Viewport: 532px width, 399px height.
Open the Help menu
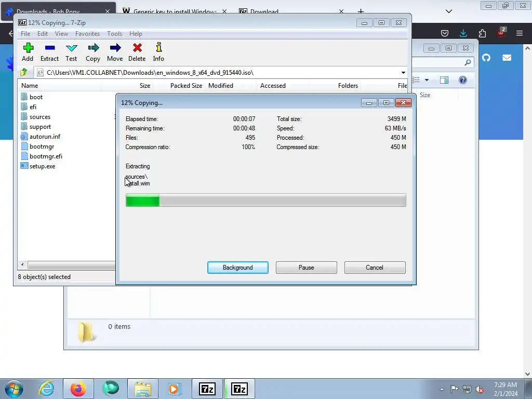(x=136, y=34)
